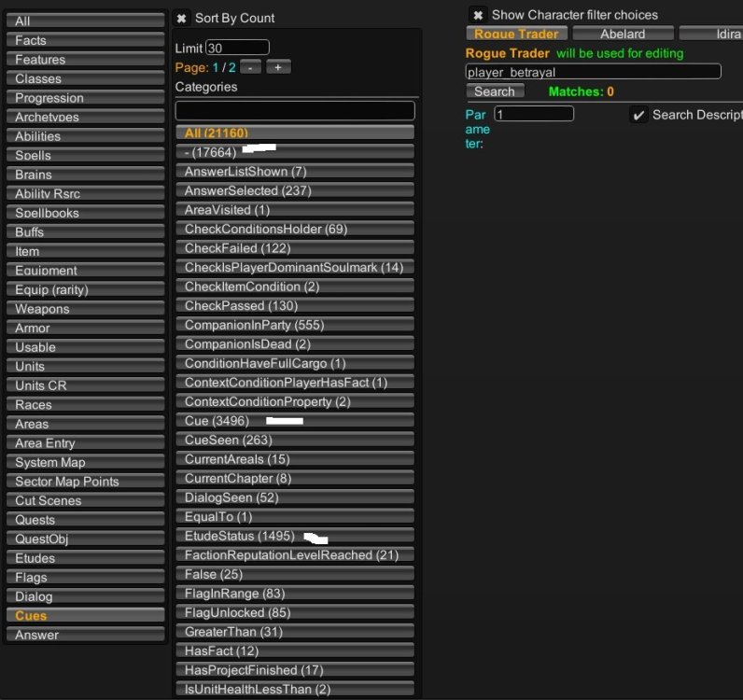Focus the player_betrayal search text field
Image resolution: width=743 pixels, height=700 pixels.
tap(593, 72)
